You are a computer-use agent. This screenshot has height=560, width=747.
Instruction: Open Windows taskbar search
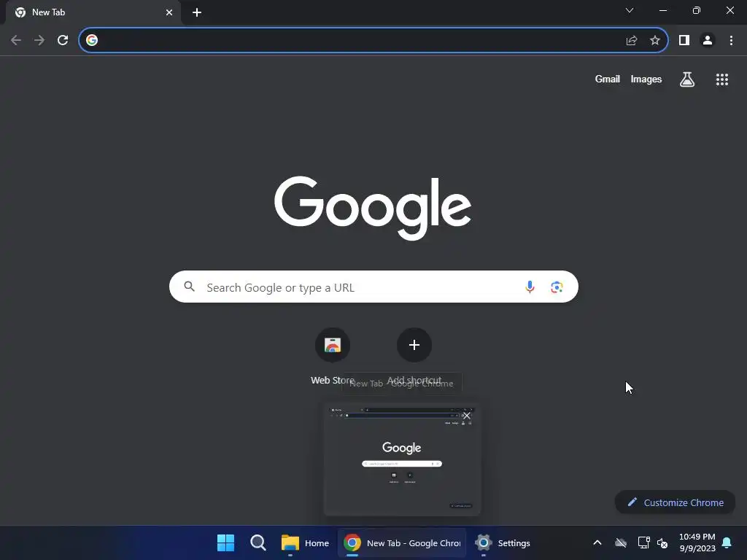258,542
